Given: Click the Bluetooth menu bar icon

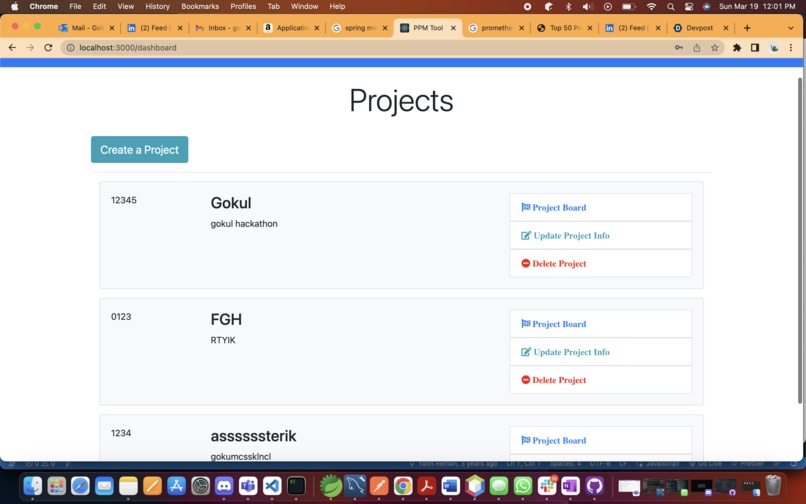Looking at the screenshot, I should click(569, 7).
